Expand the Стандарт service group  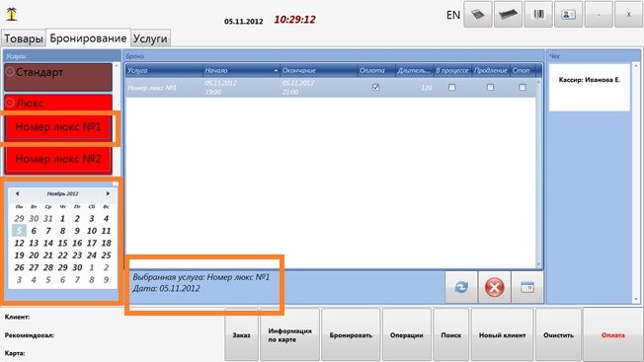click(10, 72)
